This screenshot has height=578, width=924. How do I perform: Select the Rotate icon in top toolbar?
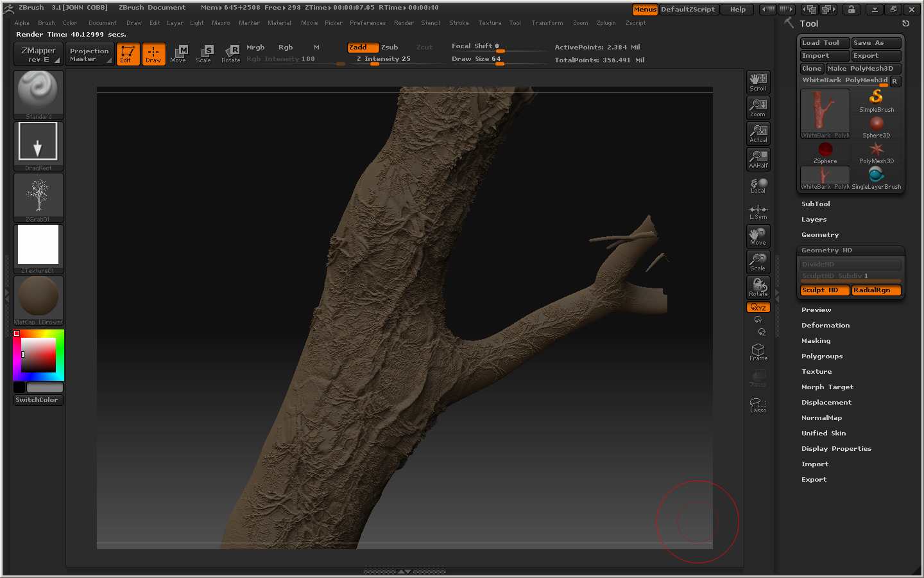pos(230,54)
